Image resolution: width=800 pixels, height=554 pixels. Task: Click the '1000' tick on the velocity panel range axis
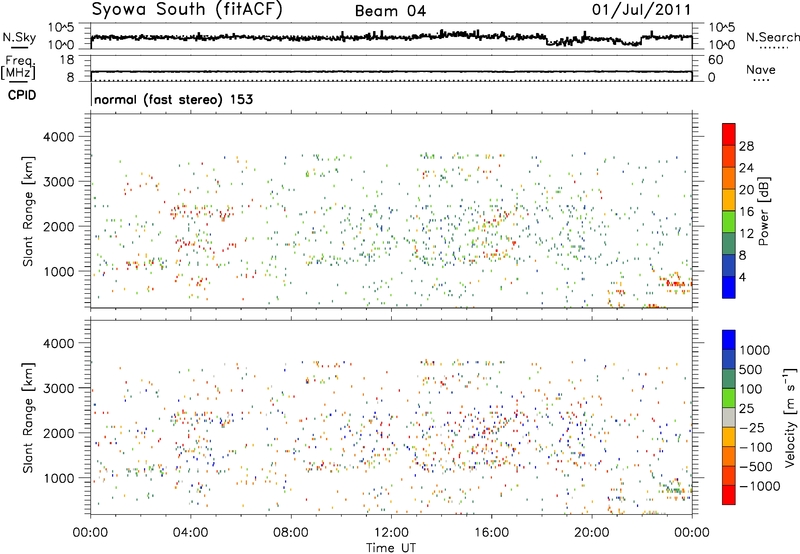point(58,478)
